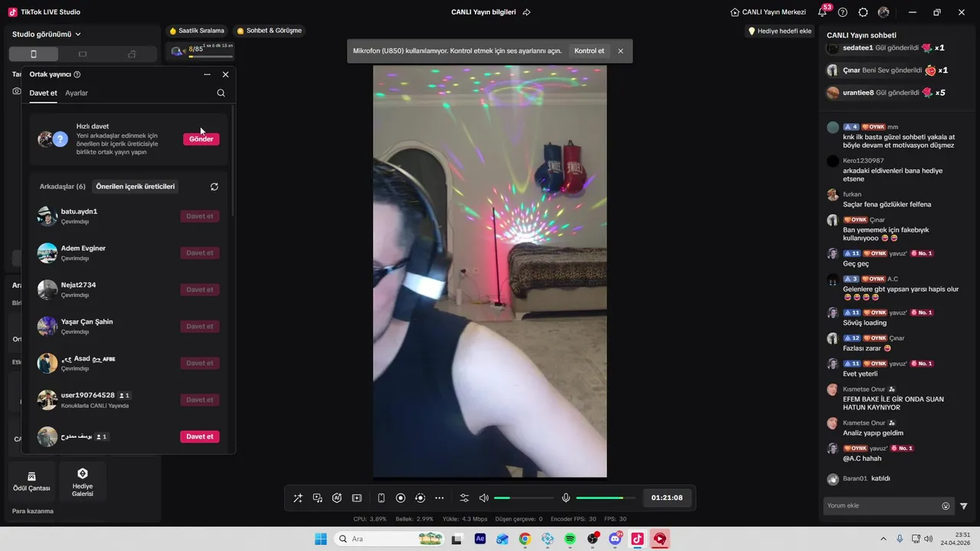The image size is (980, 551).
Task: Share the live stream via the arrow icon
Action: (x=527, y=12)
